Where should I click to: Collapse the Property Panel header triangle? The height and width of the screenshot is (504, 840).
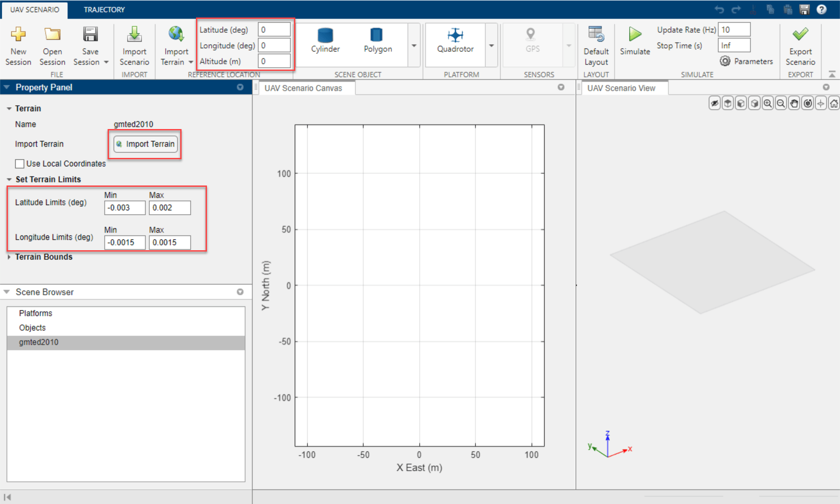[7, 87]
